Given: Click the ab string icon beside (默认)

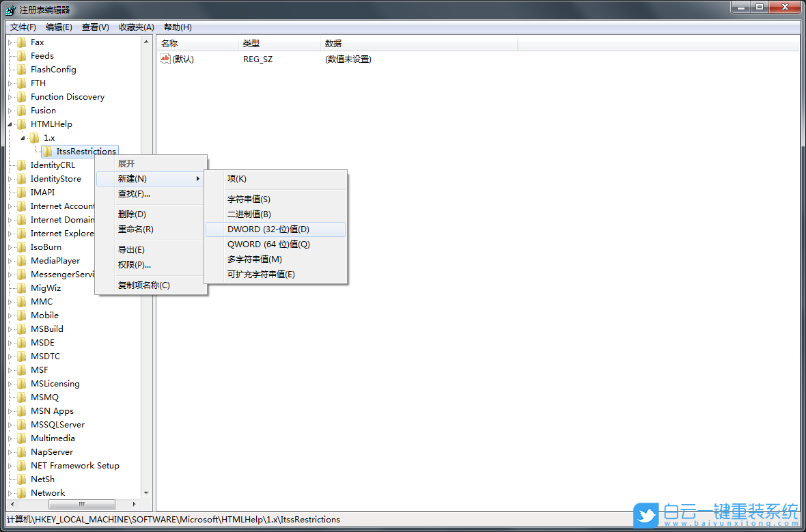Looking at the screenshot, I should pos(165,59).
